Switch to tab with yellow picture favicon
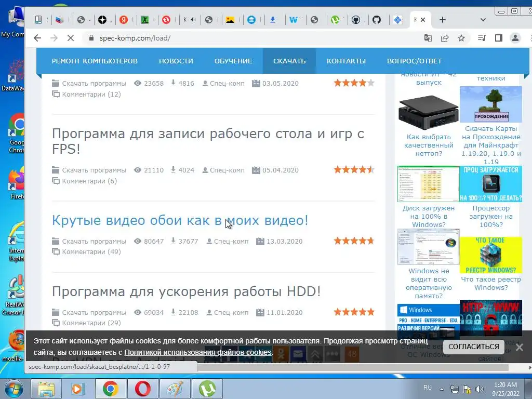 point(230,20)
